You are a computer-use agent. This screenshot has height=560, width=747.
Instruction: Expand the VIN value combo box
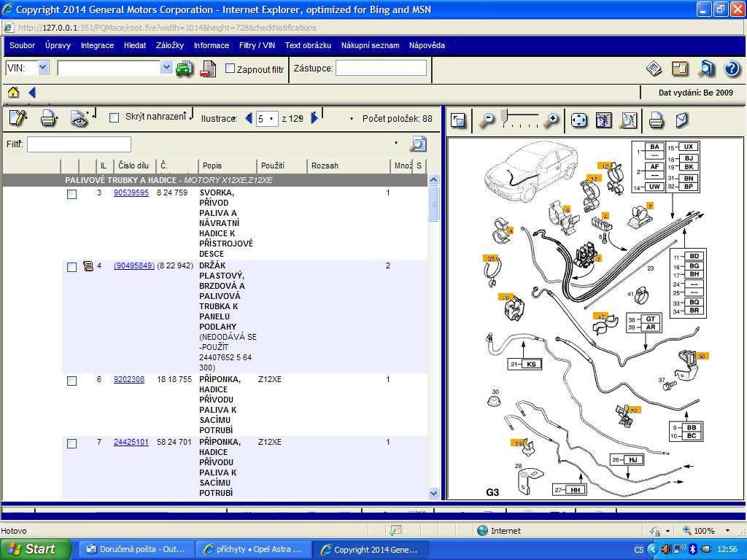coord(166,68)
